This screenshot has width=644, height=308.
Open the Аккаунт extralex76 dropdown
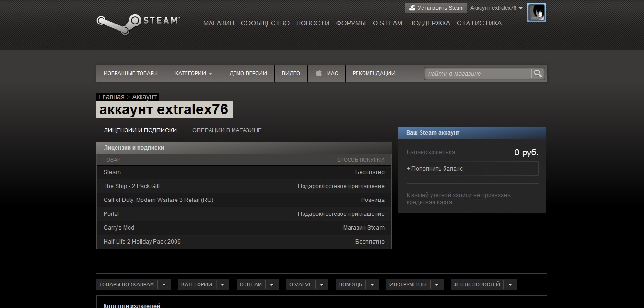tap(496, 8)
